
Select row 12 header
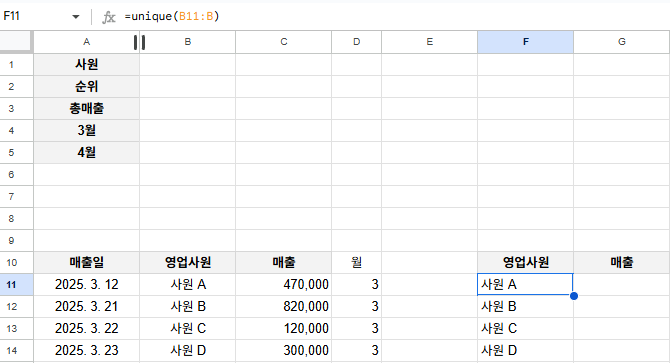tap(16, 307)
